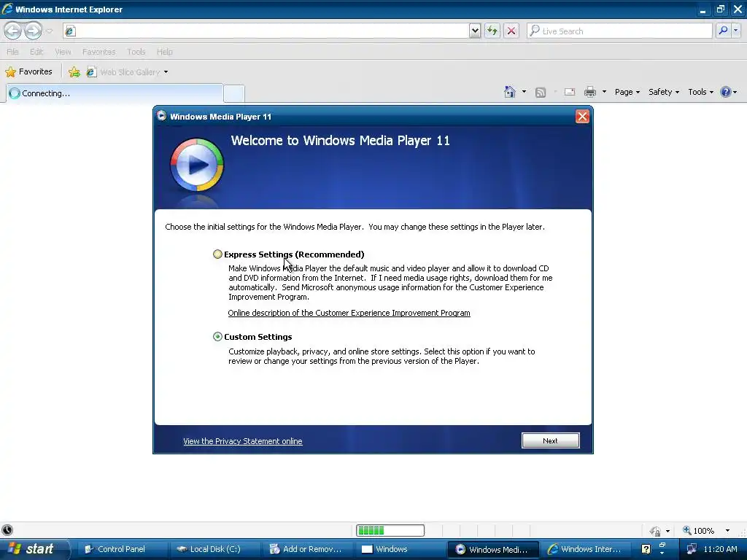Switch to Control Panel taskbar button

click(122, 549)
